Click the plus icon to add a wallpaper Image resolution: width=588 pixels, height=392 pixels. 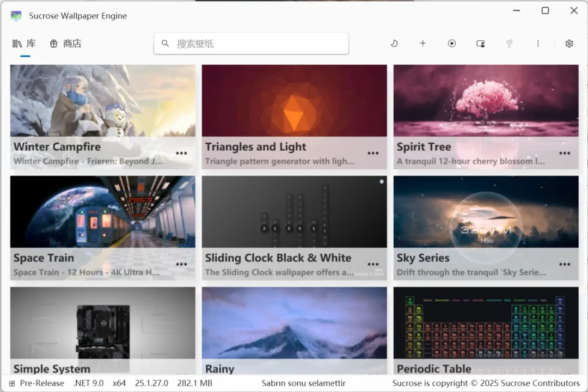pos(422,44)
